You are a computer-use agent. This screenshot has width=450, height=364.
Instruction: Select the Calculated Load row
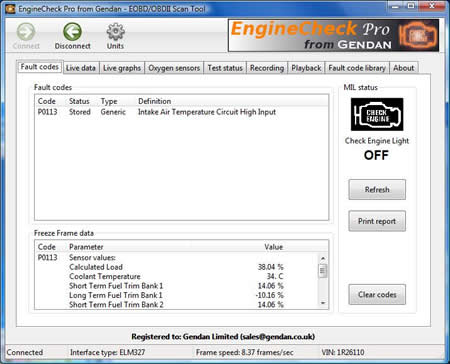(177, 267)
